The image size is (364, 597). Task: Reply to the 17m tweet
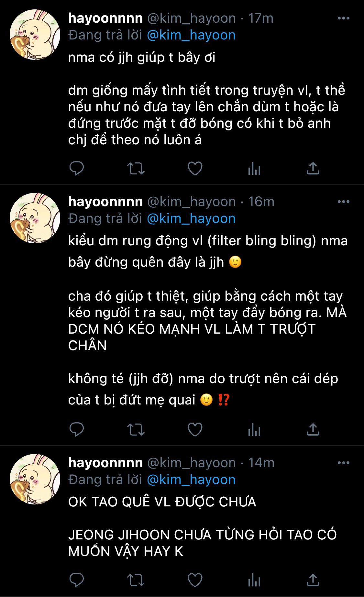tap(77, 169)
